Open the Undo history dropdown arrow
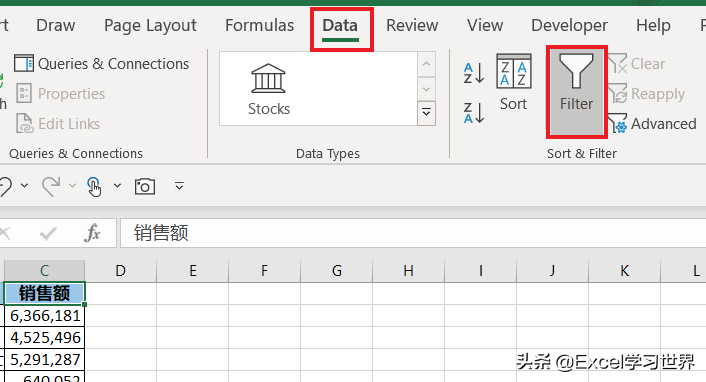Viewport: 706px width, 382px height. coord(24,186)
